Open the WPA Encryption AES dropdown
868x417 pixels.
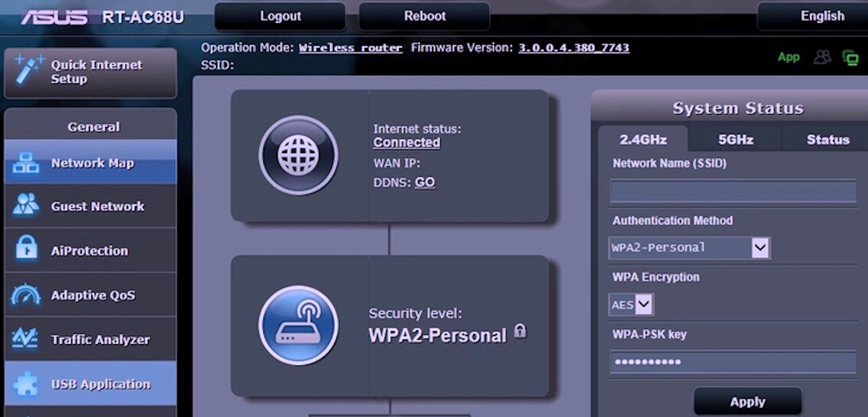[x=643, y=304]
